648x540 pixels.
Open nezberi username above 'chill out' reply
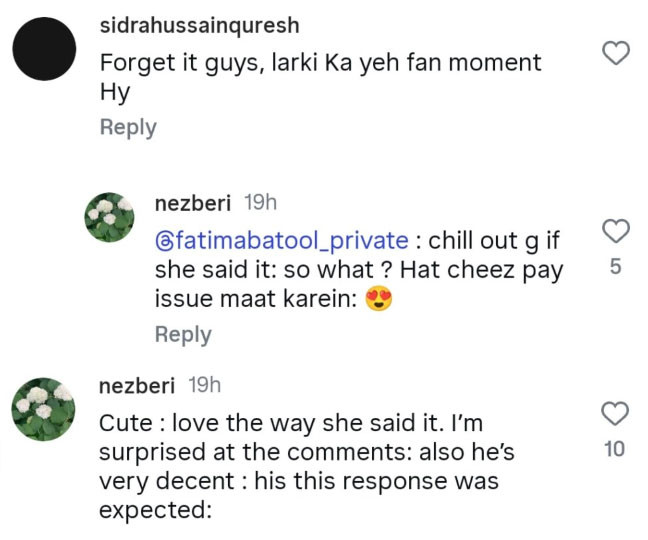195,203
